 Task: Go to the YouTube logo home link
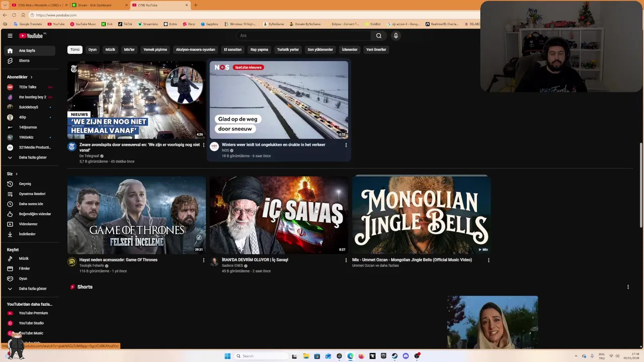coord(32,36)
